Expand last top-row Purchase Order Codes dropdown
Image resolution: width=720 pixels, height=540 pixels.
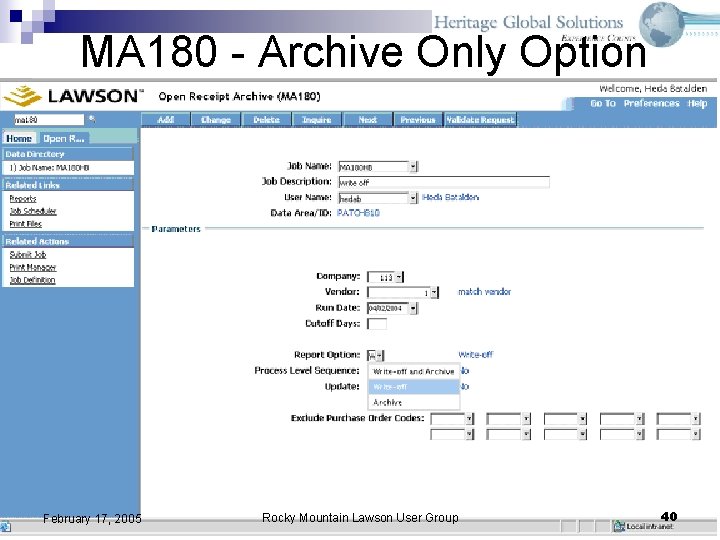[696, 418]
